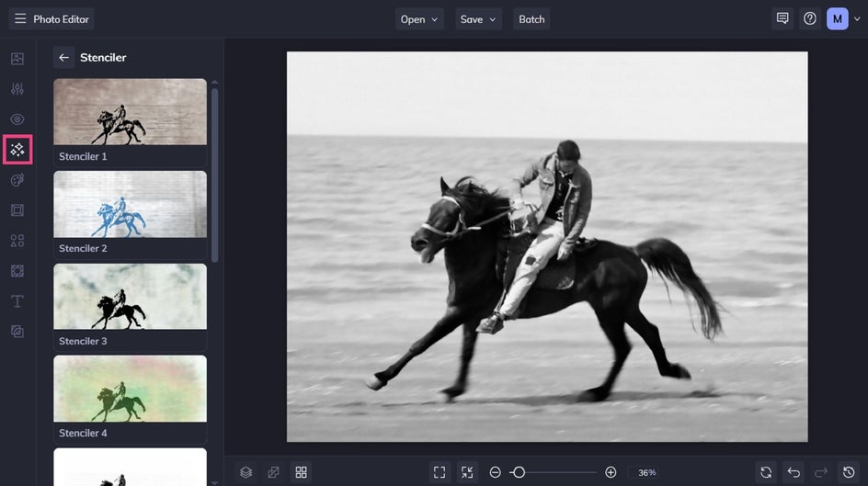
Task: Zoom in with the plus icon
Action: coord(611,472)
